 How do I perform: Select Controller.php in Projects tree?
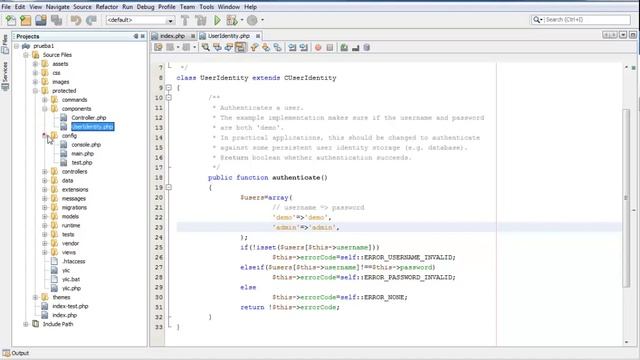point(89,118)
